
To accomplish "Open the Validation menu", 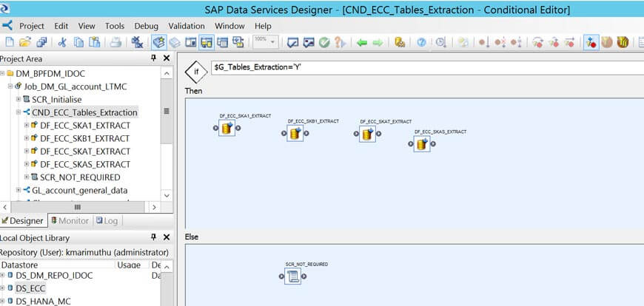I will pyautogui.click(x=187, y=26).
